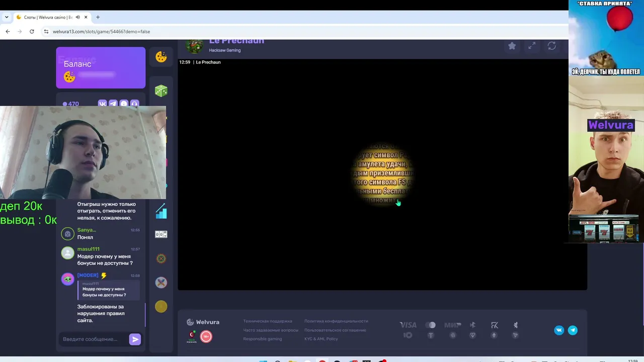Select the Welvura casino browser tab

52,17
